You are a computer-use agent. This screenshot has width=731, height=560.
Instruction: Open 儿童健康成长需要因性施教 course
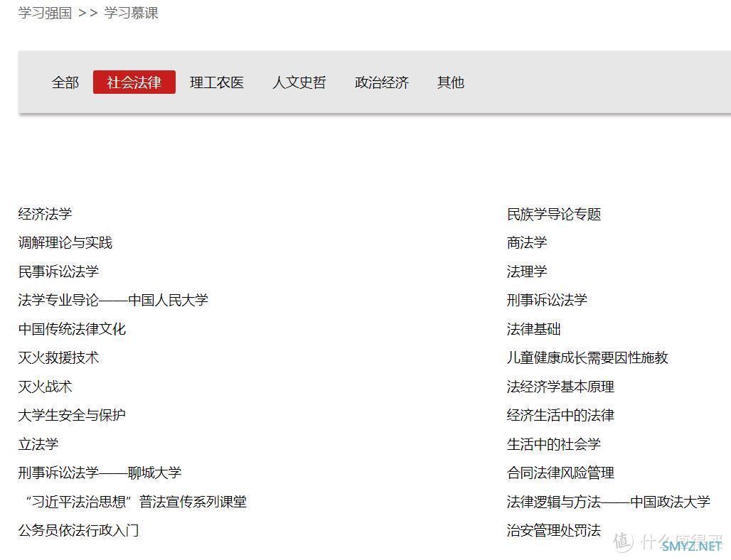587,357
